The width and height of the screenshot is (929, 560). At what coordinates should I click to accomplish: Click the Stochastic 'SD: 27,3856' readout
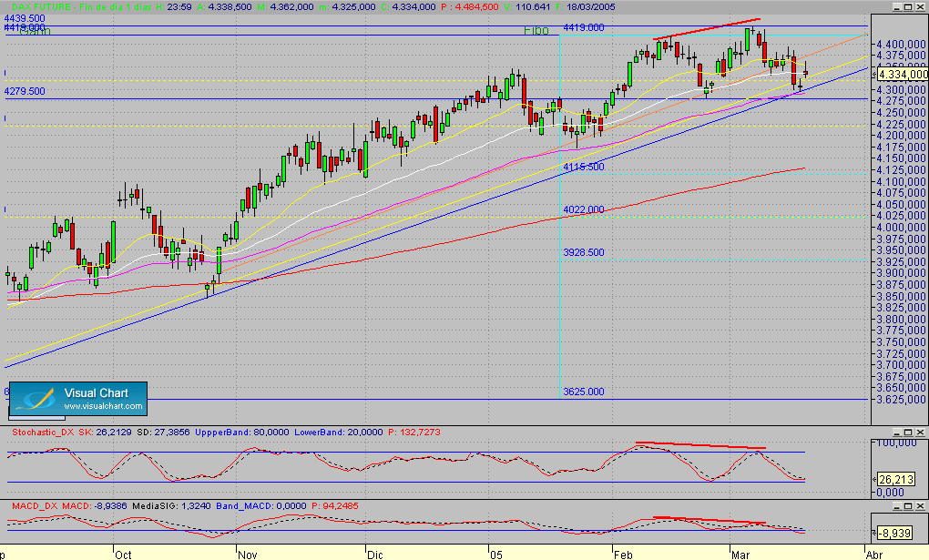163,433
